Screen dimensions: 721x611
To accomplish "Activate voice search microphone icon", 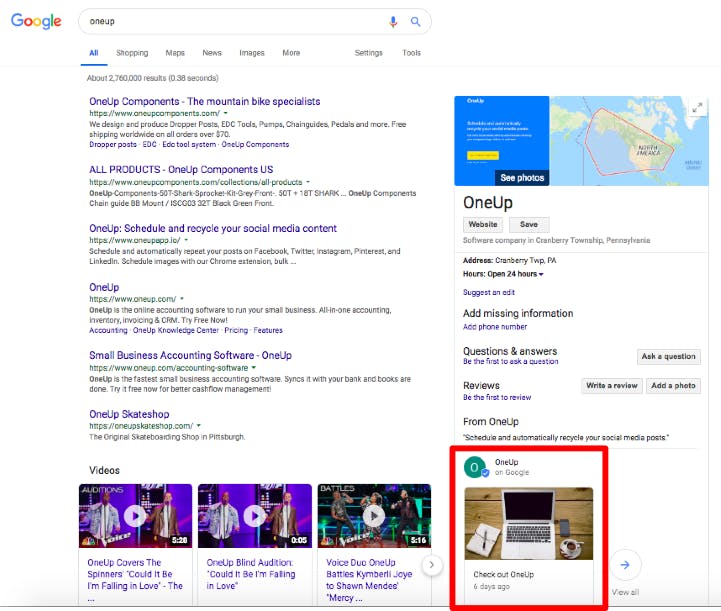I will 393,22.
